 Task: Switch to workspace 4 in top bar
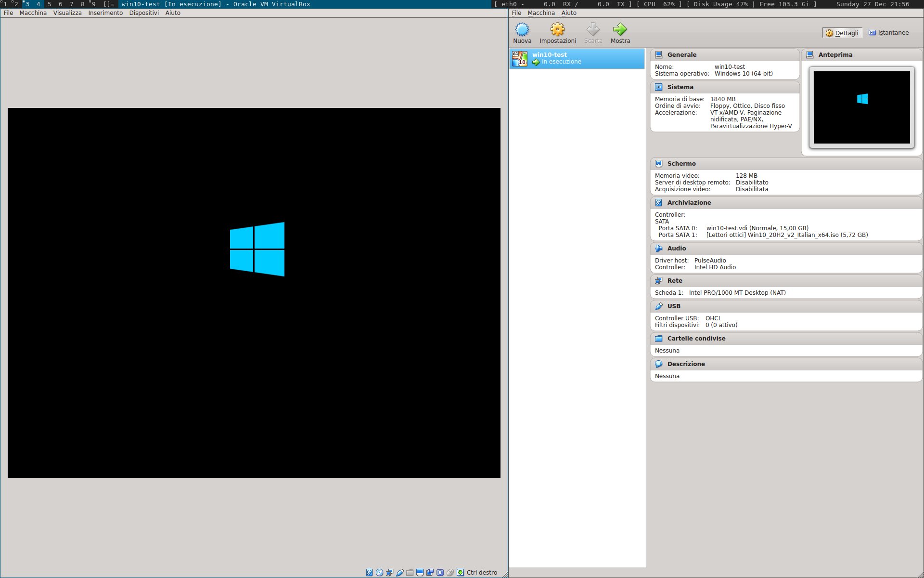38,4
